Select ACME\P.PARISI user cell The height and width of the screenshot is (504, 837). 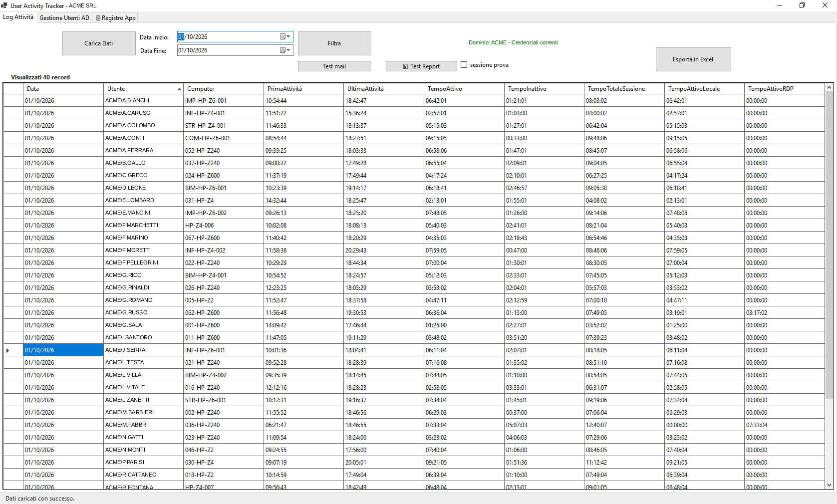(x=143, y=463)
